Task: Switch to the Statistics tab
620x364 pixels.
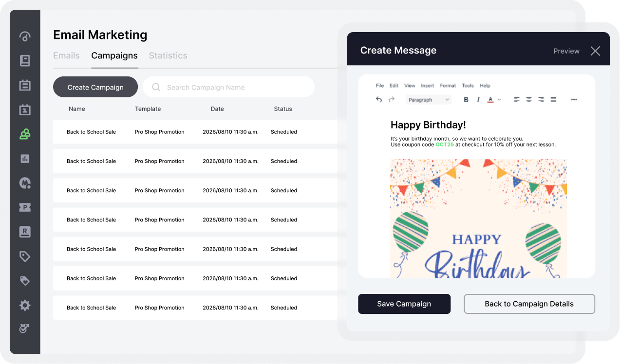Action: tap(168, 55)
